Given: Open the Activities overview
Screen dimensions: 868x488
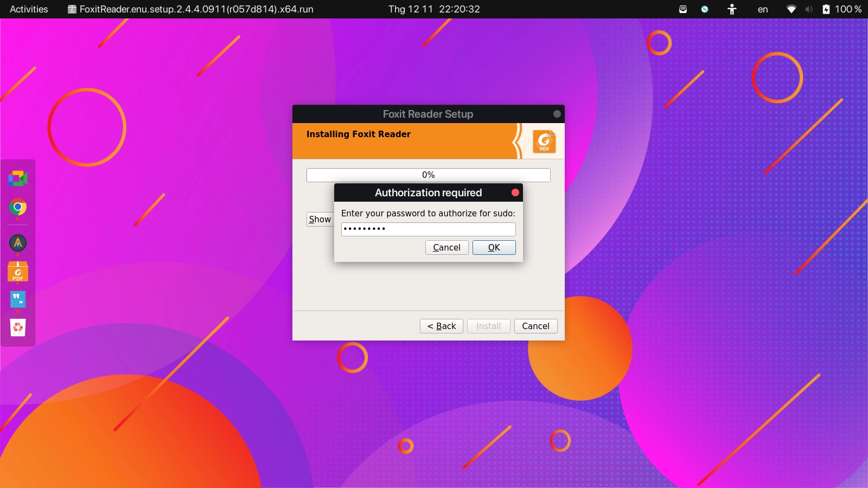Looking at the screenshot, I should [x=29, y=9].
